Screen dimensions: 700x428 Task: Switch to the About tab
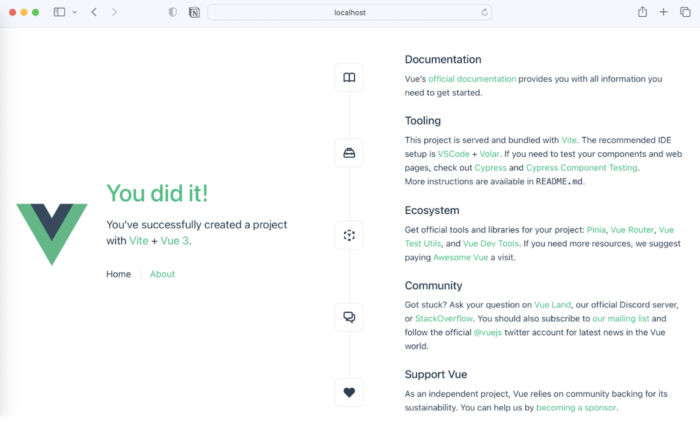pyautogui.click(x=162, y=274)
